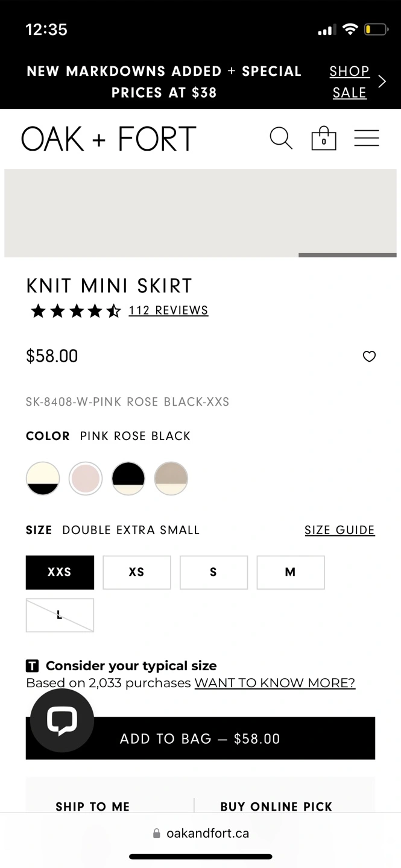Open the search magnifier icon
This screenshot has width=401, height=868.
281,139
